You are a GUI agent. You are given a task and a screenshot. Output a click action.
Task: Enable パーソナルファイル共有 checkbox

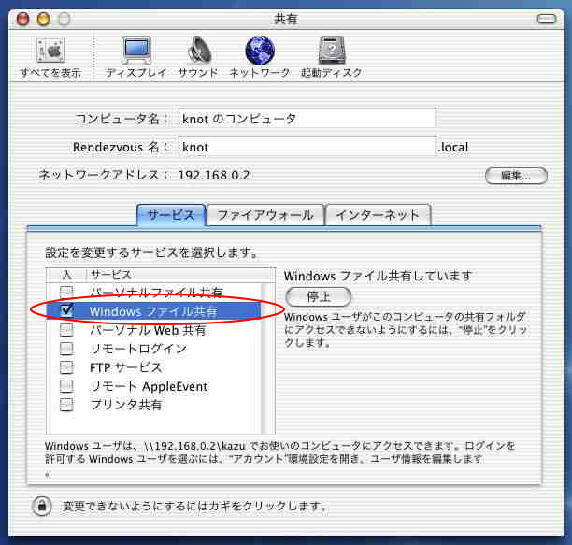[x=66, y=291]
